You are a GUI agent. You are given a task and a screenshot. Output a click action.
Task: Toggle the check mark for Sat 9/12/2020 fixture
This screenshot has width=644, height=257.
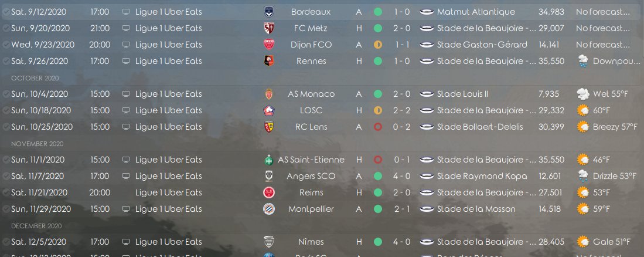pyautogui.click(x=6, y=12)
